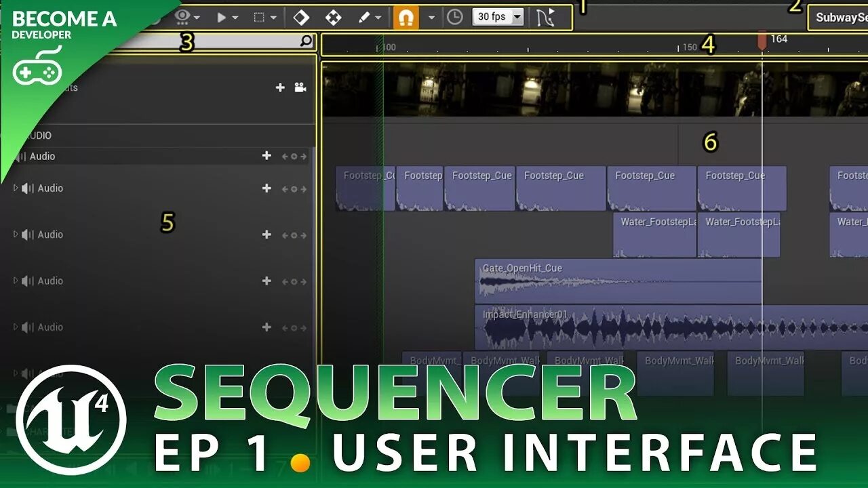Go to previous key on Footstep_Cue track
The width and height of the screenshot is (868, 488).
tap(285, 189)
